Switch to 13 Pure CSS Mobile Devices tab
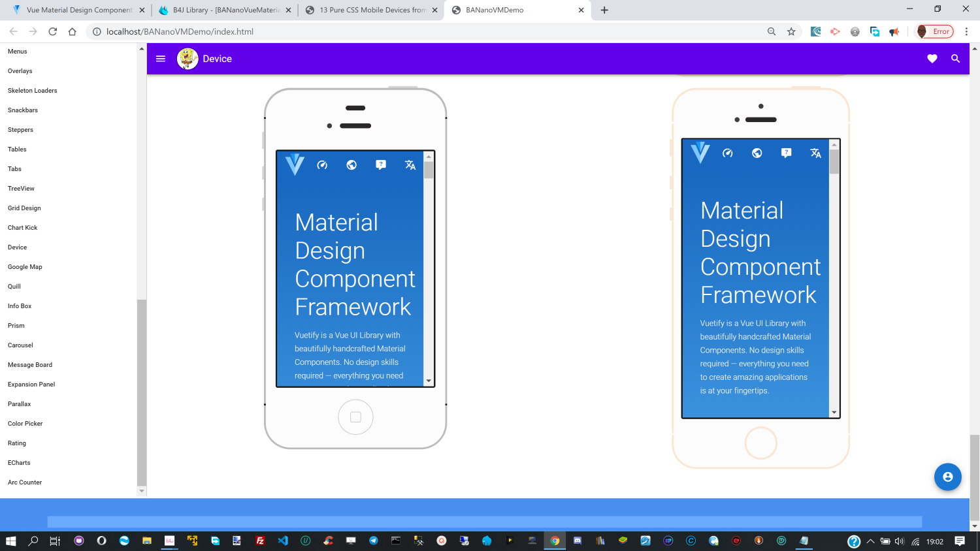The image size is (980, 551). [372, 10]
